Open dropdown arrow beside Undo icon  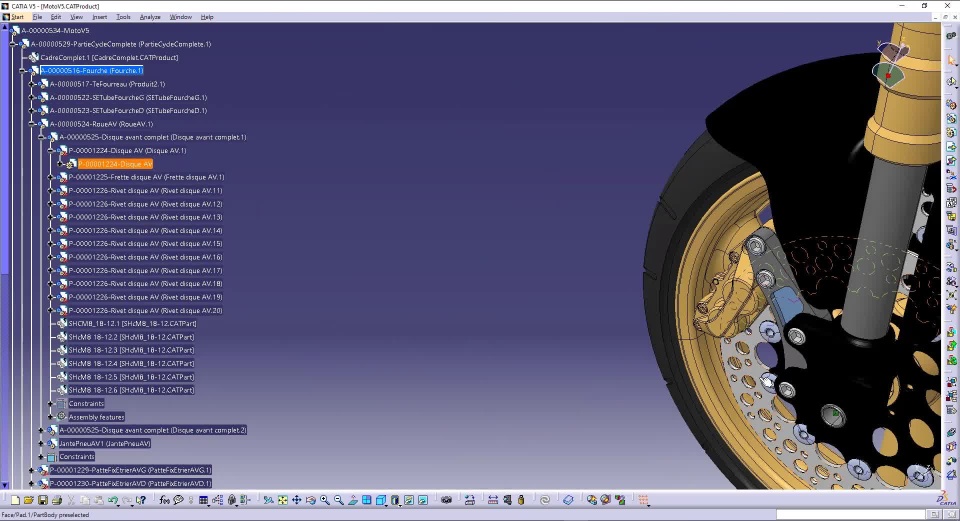click(x=118, y=505)
